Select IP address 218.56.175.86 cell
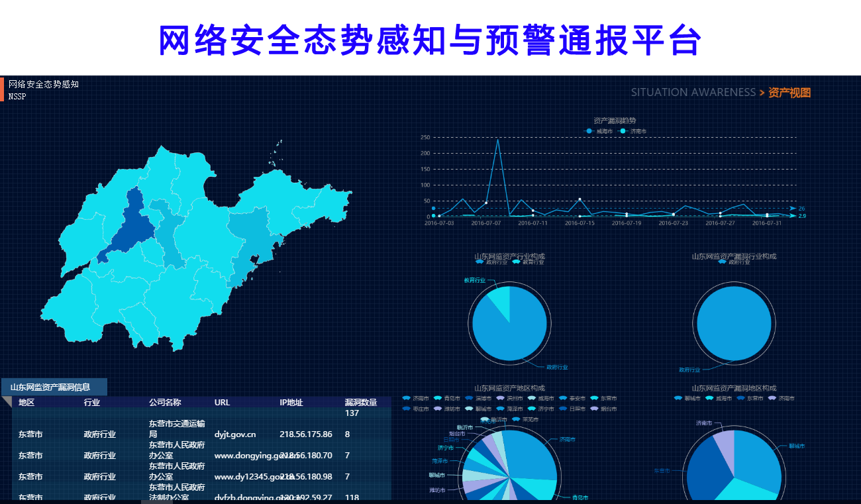 coord(306,434)
